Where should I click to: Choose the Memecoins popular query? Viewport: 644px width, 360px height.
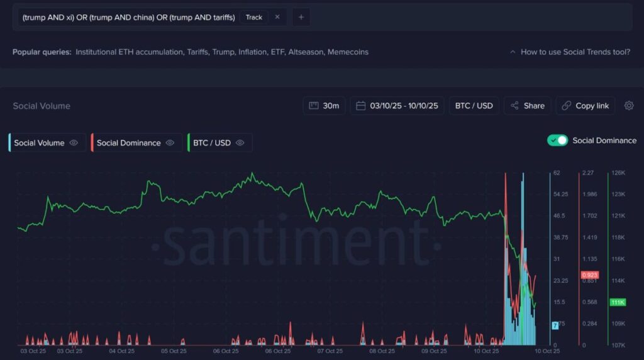click(x=348, y=52)
